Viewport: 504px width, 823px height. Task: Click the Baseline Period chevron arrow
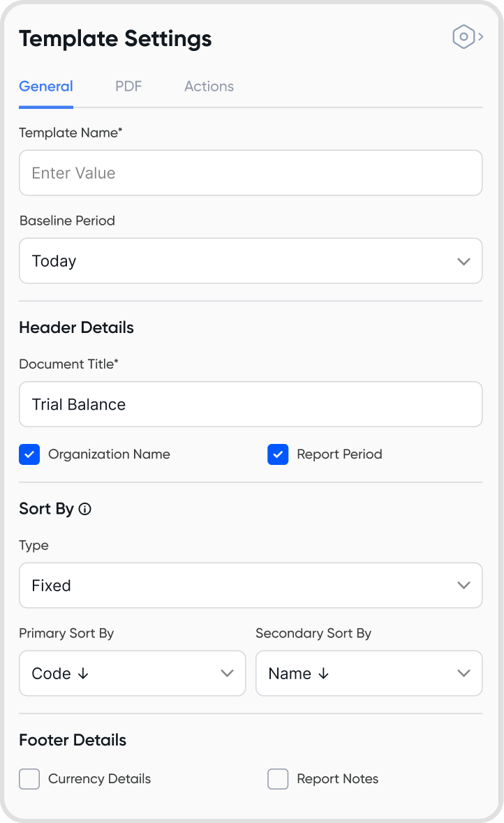point(464,261)
